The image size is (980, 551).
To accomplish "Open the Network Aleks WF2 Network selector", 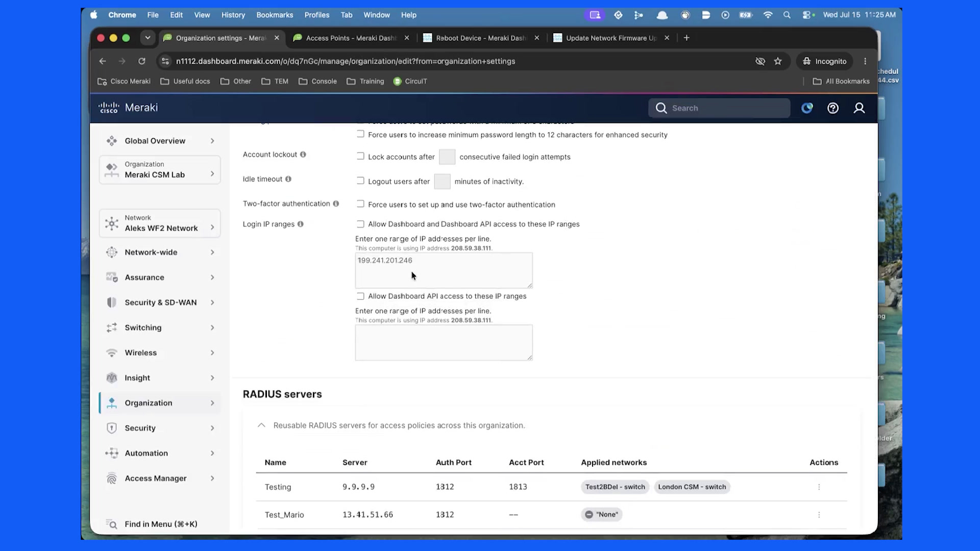I will (160, 223).
